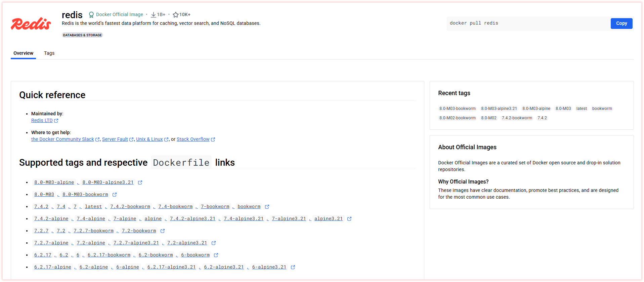The width and height of the screenshot is (644, 282).
Task: Open the 8.0-M03 tag link in list
Action: tap(44, 194)
